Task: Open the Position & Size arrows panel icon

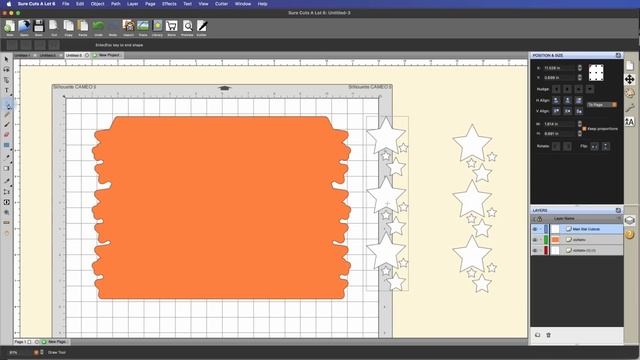Action: point(630,80)
